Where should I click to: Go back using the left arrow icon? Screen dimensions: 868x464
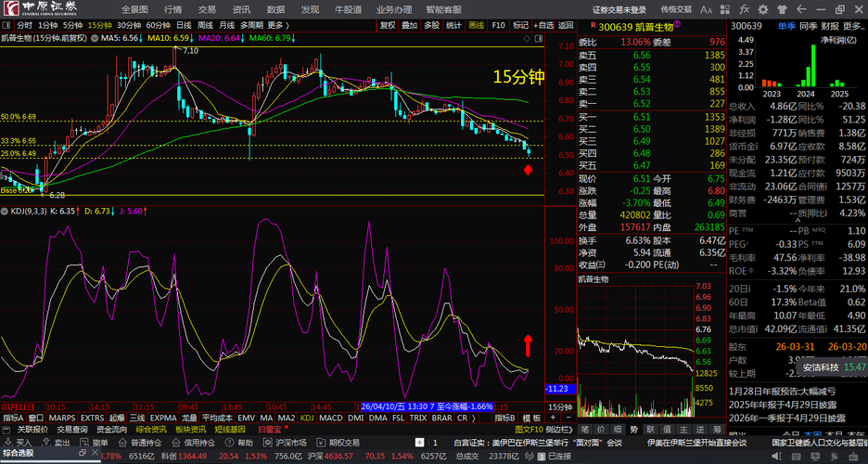pos(801,9)
